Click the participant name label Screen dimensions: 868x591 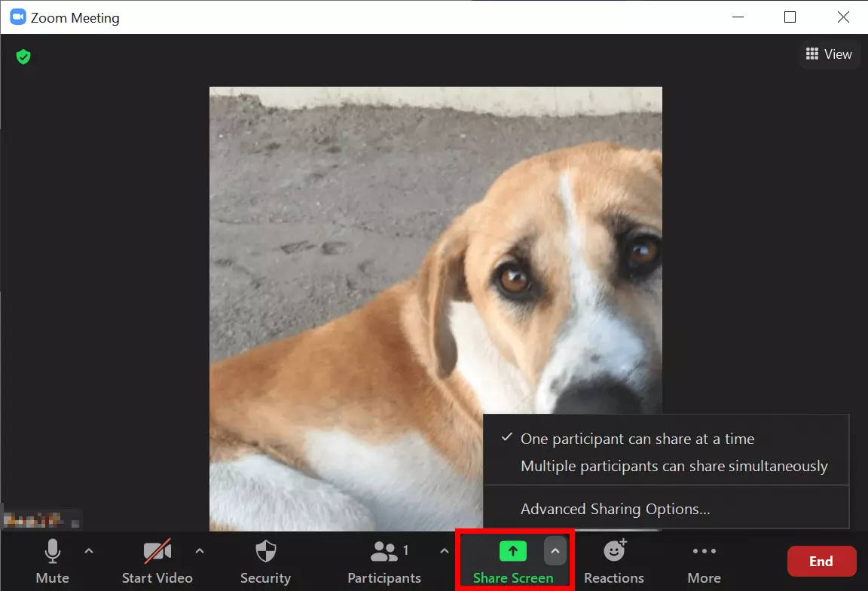(41, 519)
